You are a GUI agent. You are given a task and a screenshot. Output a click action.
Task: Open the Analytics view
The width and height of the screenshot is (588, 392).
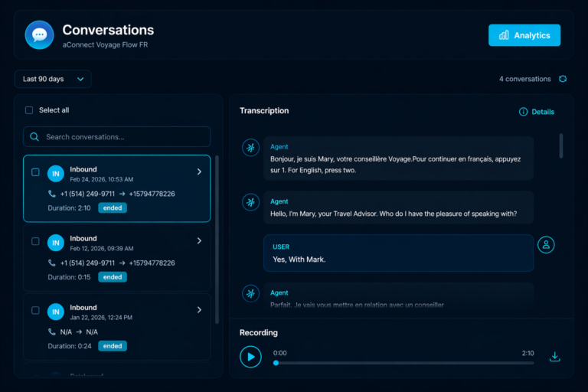(524, 35)
